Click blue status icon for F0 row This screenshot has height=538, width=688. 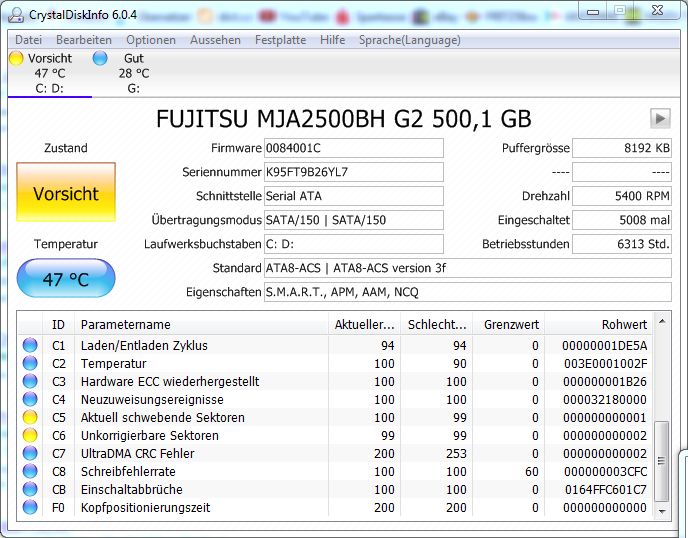[x=30, y=507]
